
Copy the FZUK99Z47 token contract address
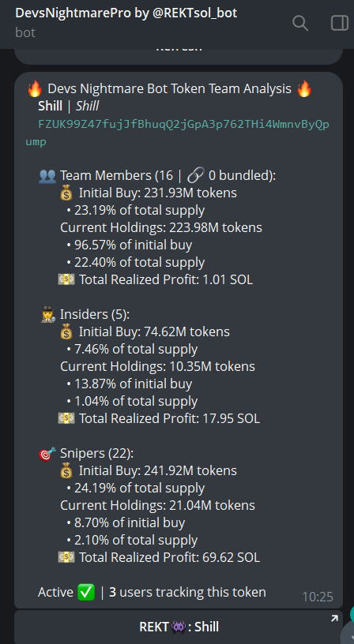click(177, 133)
